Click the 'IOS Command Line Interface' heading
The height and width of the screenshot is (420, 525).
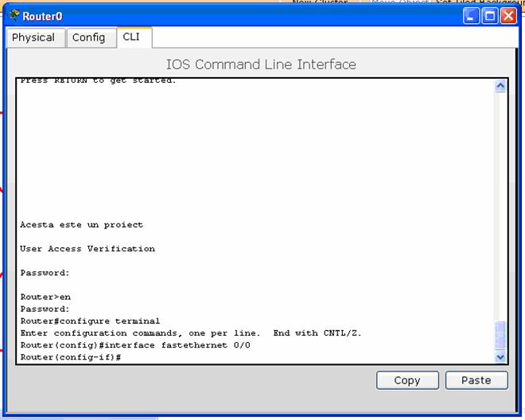click(x=261, y=64)
